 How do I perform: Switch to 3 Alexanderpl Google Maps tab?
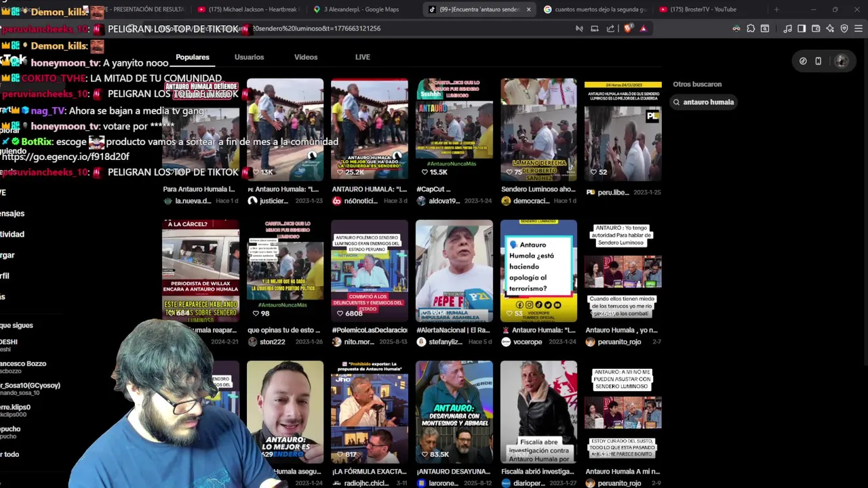(x=362, y=9)
